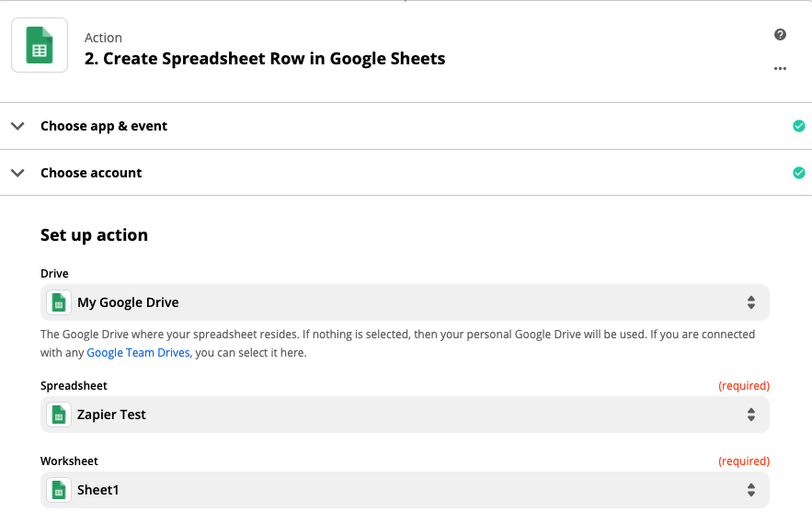Open the Spreadsheet dropdown arrows

tap(751, 415)
